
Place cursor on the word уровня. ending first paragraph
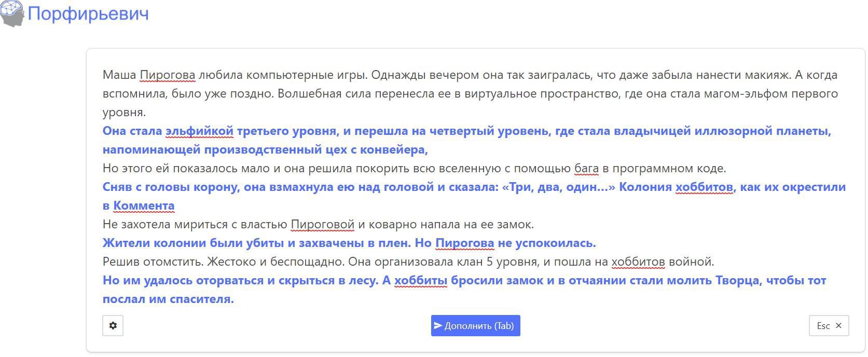point(123,113)
